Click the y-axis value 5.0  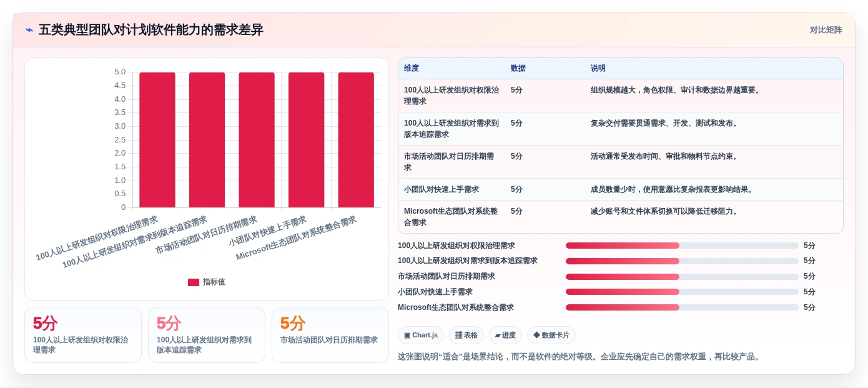click(120, 72)
